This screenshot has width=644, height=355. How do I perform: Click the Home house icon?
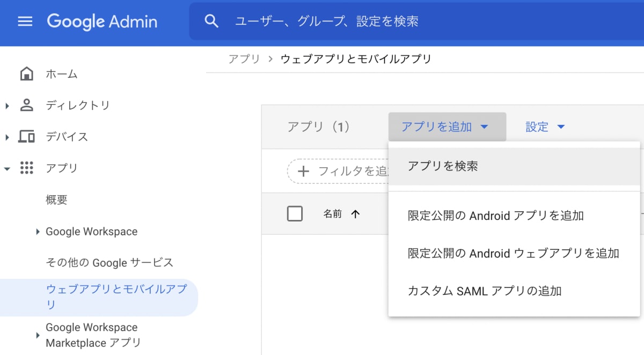[x=26, y=73]
